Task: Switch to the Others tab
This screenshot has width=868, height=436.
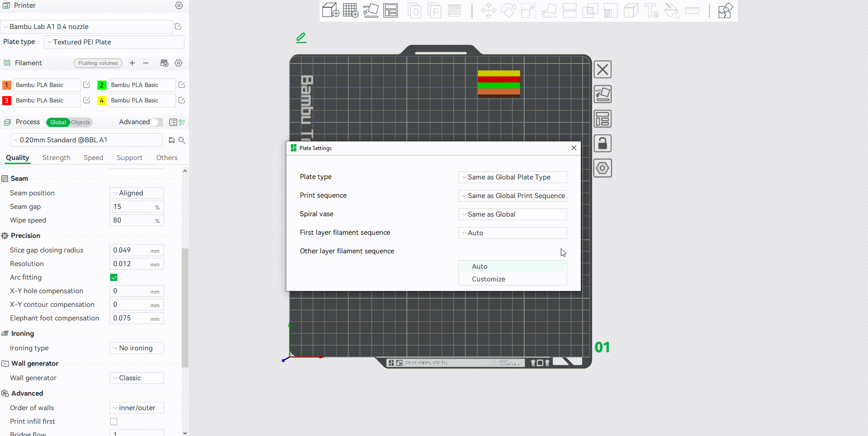Action: point(167,158)
